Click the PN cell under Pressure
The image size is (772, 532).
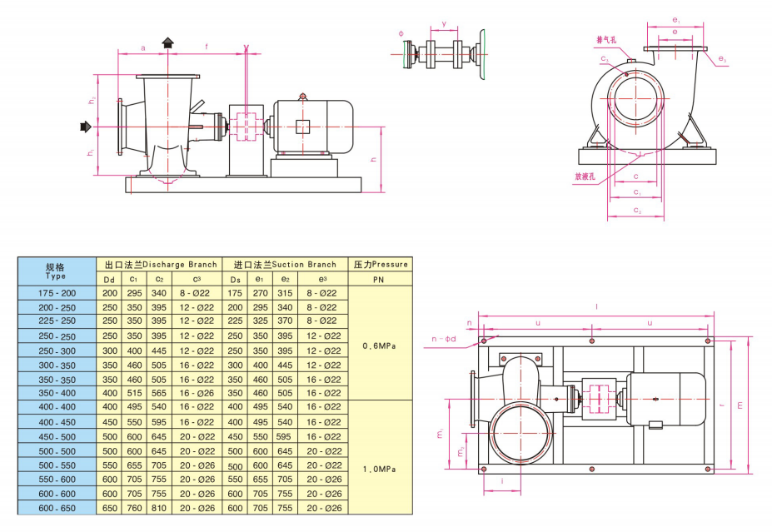(379, 279)
